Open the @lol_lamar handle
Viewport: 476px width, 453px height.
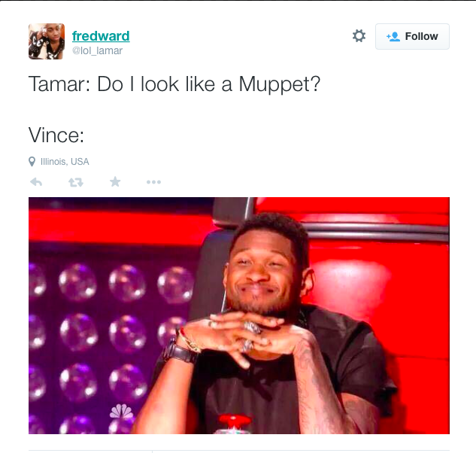(x=97, y=50)
